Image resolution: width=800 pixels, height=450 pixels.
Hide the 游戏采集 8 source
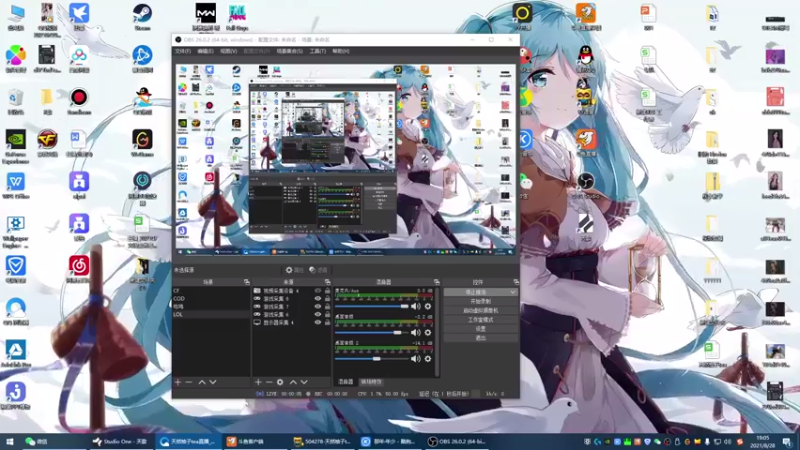pyautogui.click(x=318, y=299)
